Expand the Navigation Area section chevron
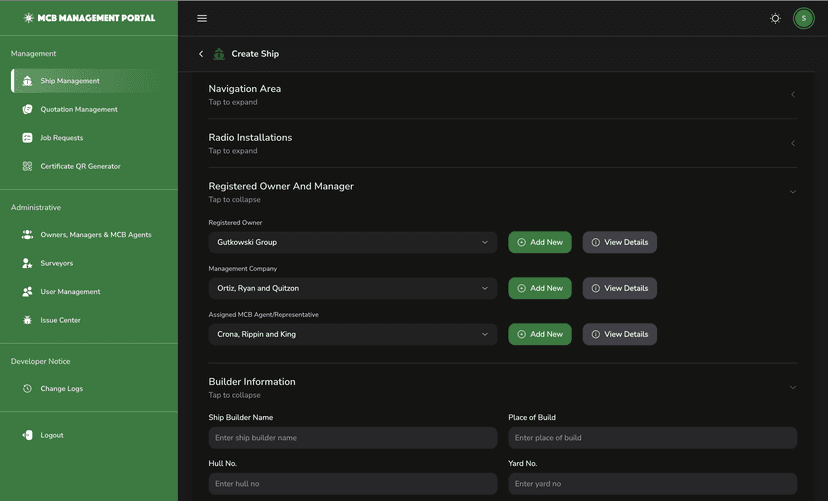This screenshot has width=828, height=501. tap(793, 94)
